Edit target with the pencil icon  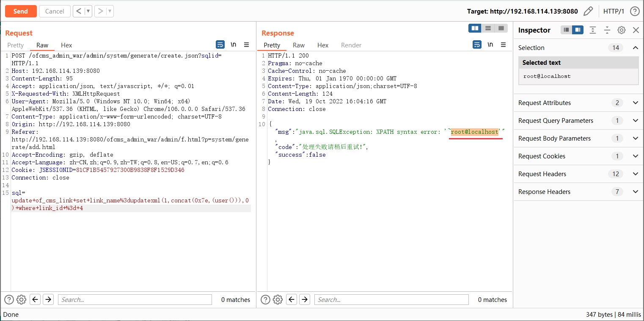point(588,11)
